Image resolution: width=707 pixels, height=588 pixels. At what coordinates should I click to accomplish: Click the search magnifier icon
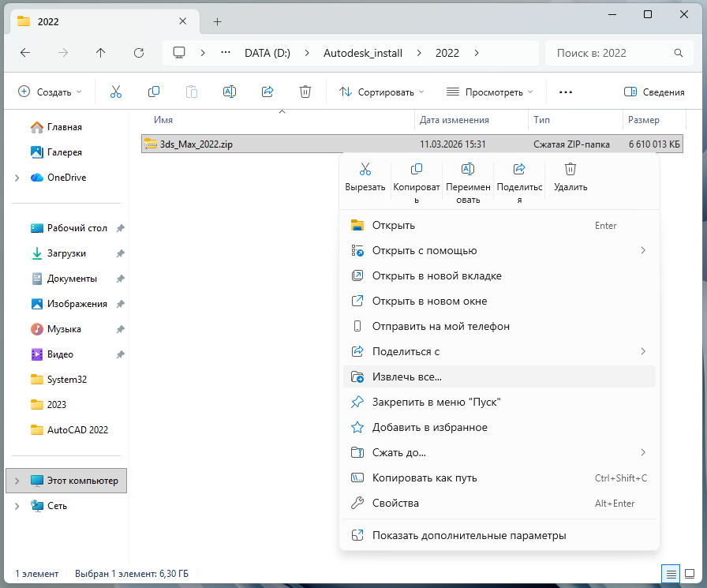tap(678, 53)
